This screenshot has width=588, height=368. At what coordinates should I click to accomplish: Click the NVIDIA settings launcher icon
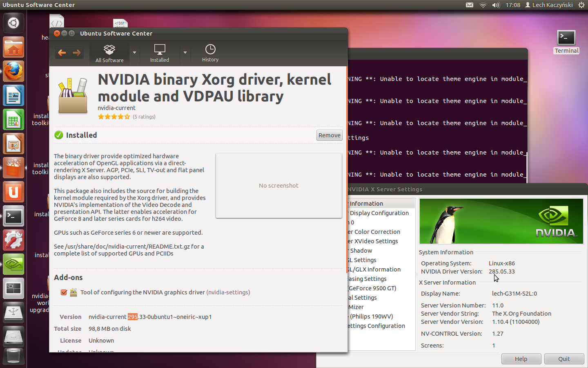tap(13, 264)
